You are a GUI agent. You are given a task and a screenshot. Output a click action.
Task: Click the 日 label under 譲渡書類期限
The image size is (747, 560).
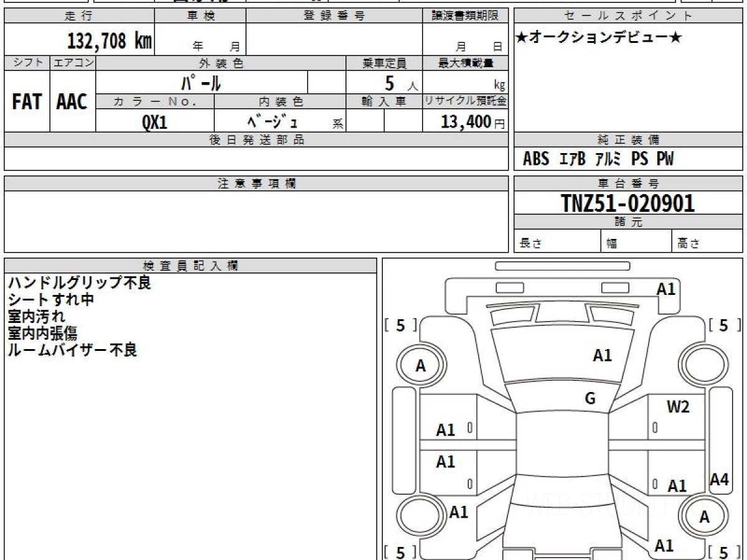(x=497, y=47)
